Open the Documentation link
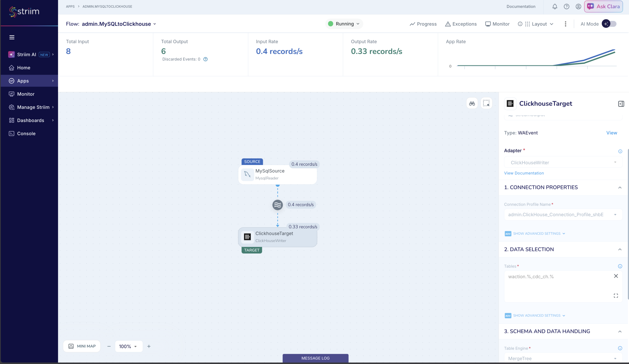This screenshot has width=629, height=364. click(x=521, y=6)
